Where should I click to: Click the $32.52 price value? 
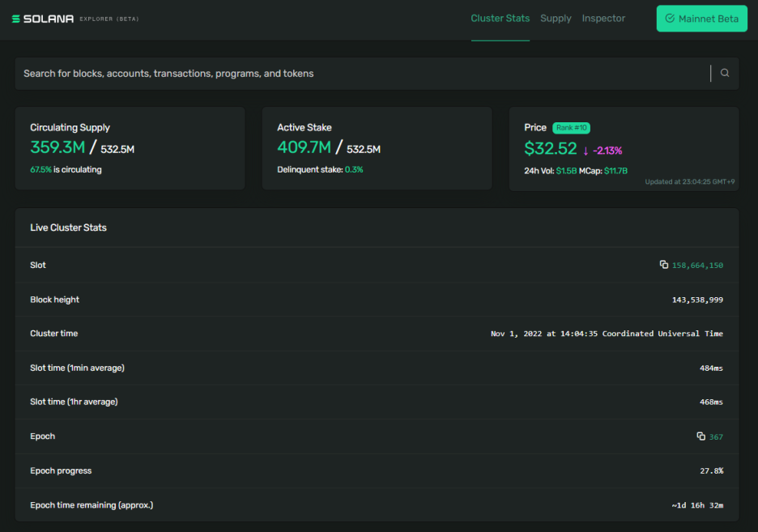(551, 148)
